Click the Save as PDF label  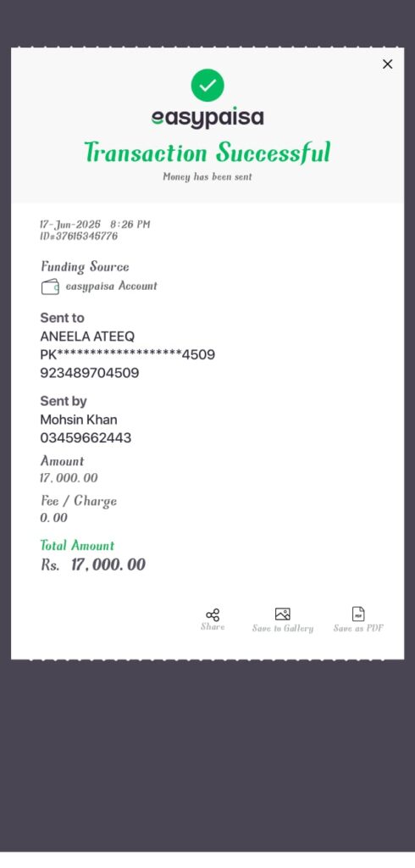point(358,628)
